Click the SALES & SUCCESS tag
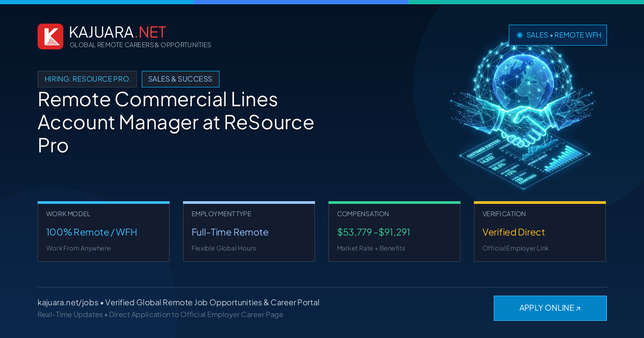 [180, 79]
